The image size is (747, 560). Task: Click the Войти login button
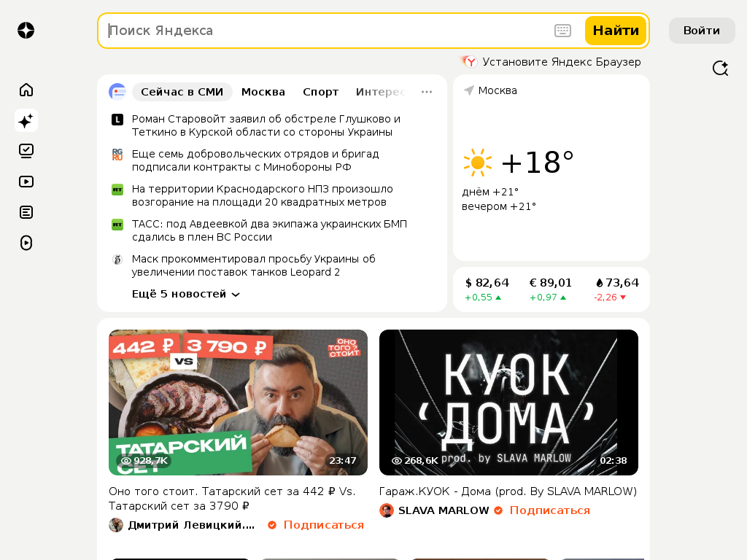[702, 31]
